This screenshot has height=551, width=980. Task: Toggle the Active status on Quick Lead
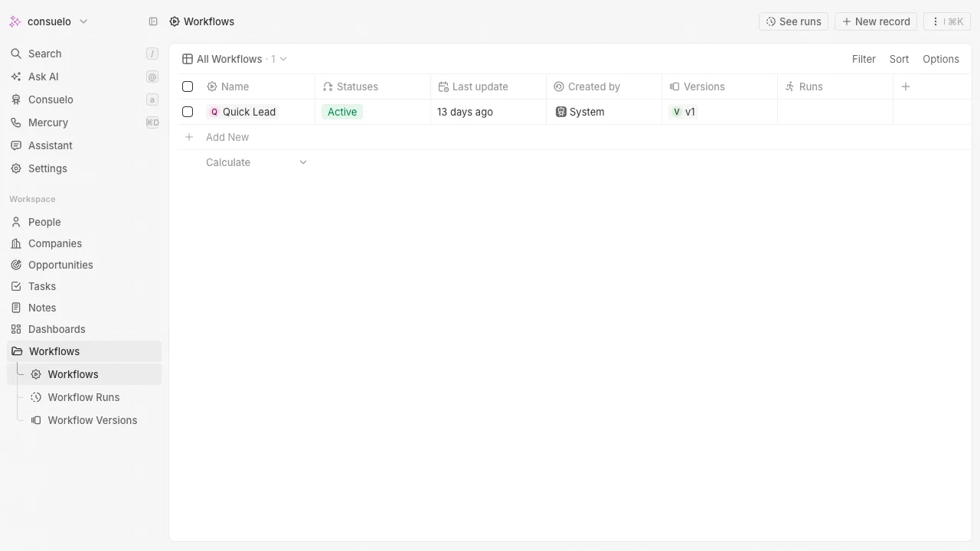342,112
